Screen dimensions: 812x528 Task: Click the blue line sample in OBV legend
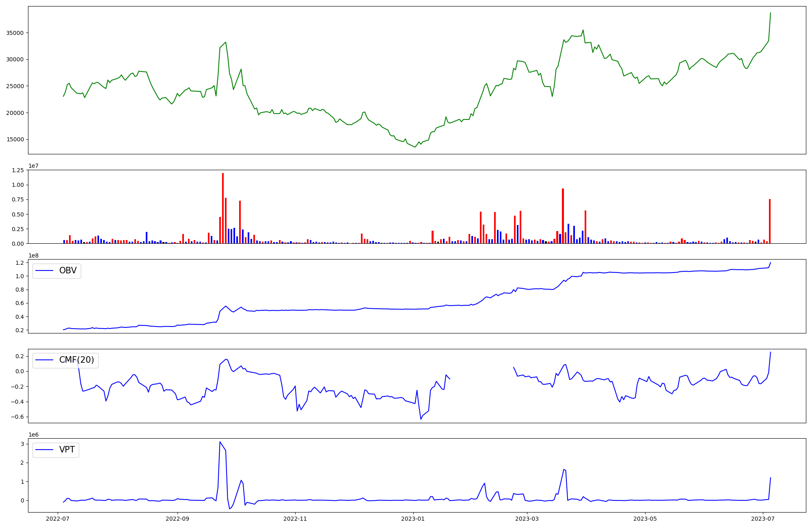coord(45,270)
